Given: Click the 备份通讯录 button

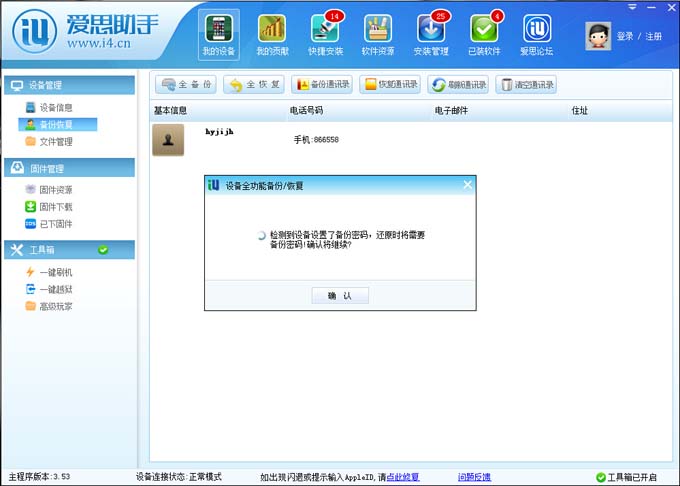Looking at the screenshot, I should pos(322,84).
